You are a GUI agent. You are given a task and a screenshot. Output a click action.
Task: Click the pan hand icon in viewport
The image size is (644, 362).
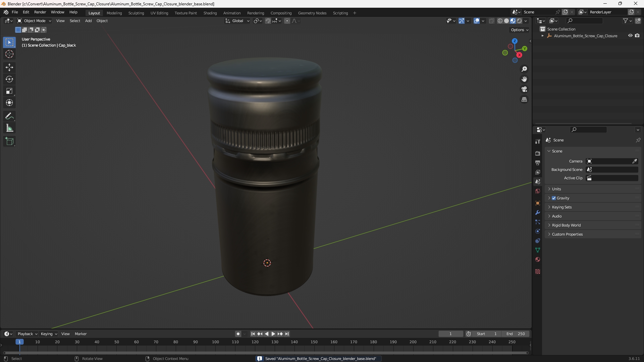coord(524,79)
